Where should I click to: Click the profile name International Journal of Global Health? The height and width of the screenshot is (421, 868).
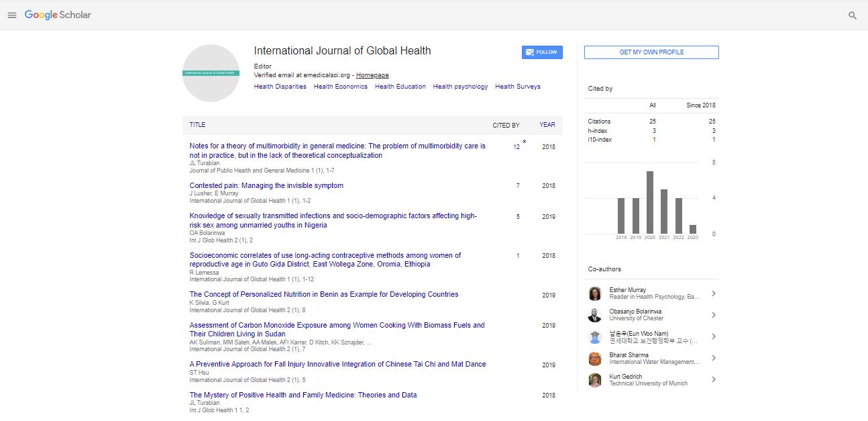342,51
